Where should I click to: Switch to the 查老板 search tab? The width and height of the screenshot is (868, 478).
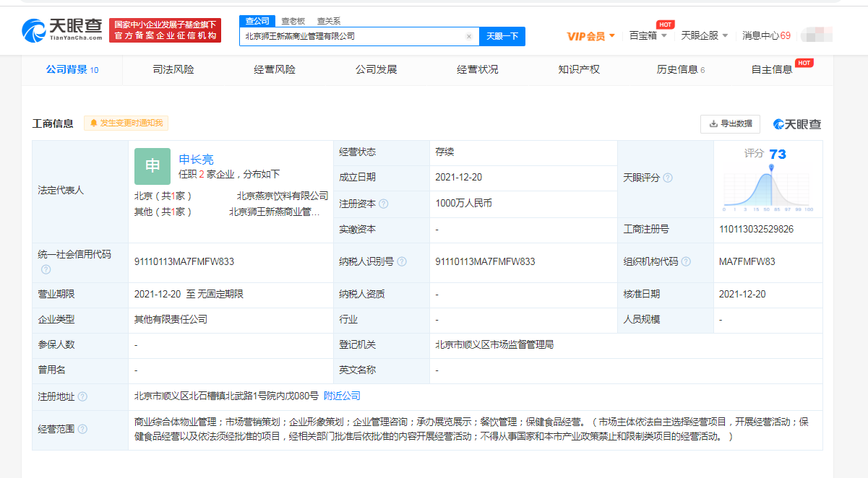293,21
